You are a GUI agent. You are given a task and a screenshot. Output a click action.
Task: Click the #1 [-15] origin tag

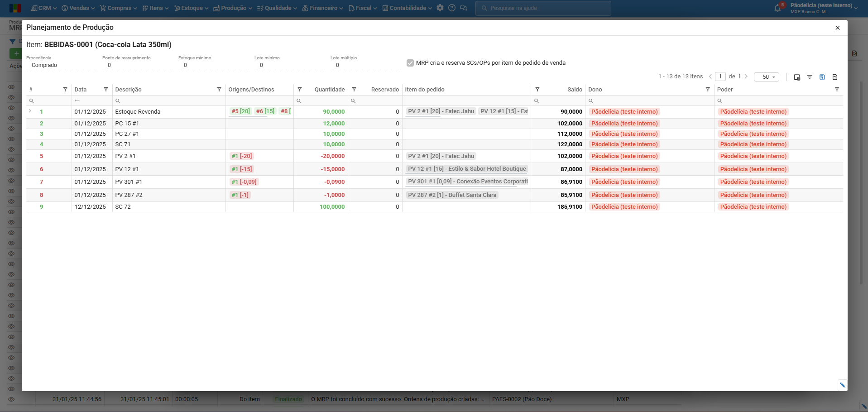pyautogui.click(x=241, y=169)
